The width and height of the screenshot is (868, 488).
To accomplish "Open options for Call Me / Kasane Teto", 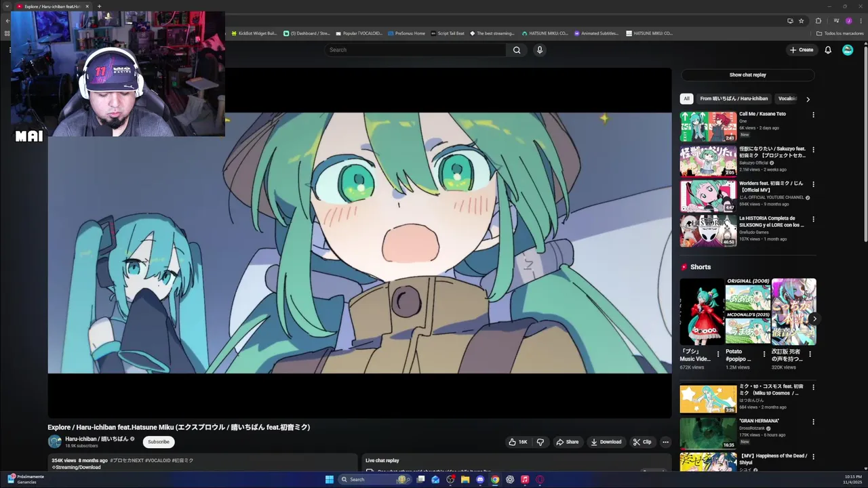I will [x=813, y=115].
